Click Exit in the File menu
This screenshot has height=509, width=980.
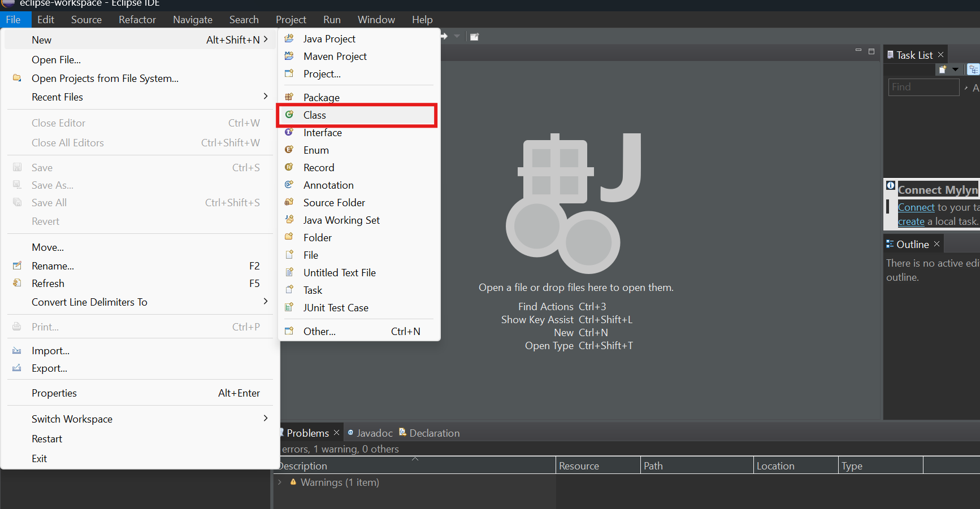click(x=140, y=459)
